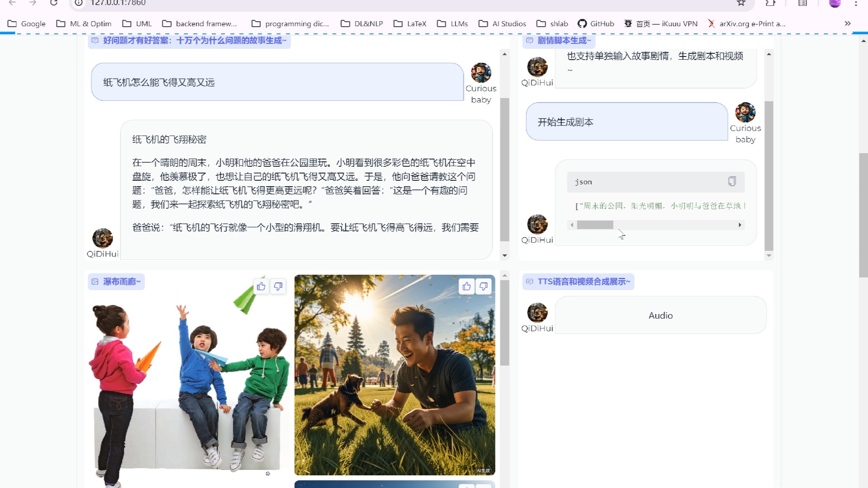Image resolution: width=868 pixels, height=488 pixels.
Task: Click the Curious baby avatar in story chat
Action: pos(481,73)
